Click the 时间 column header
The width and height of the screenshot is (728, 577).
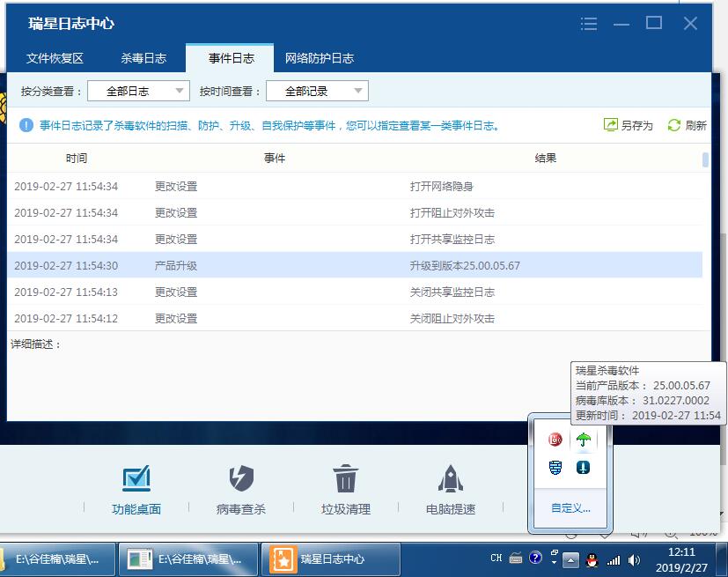tap(76, 159)
